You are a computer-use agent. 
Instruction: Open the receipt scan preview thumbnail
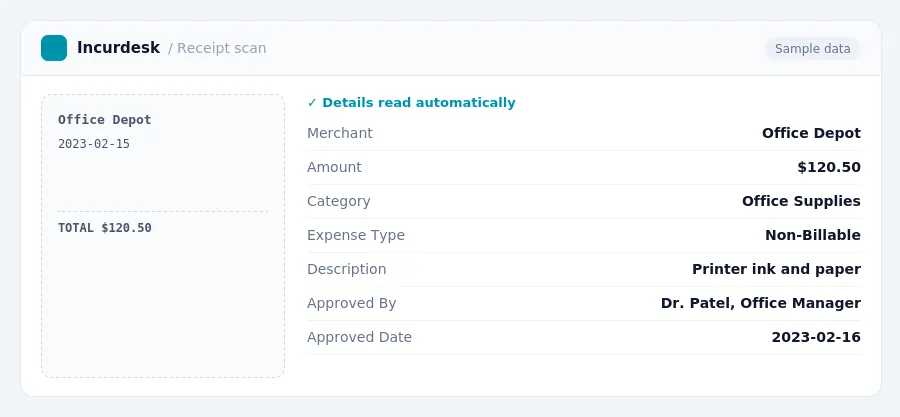coord(163,236)
